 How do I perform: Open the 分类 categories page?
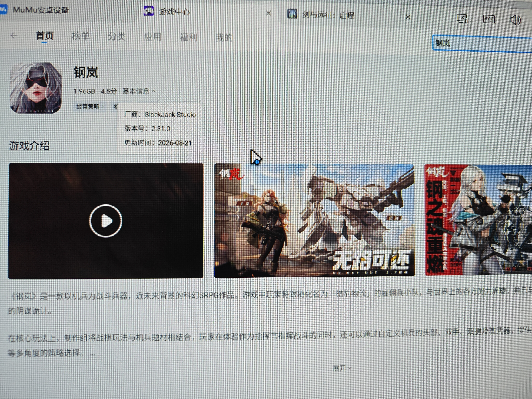click(x=117, y=36)
